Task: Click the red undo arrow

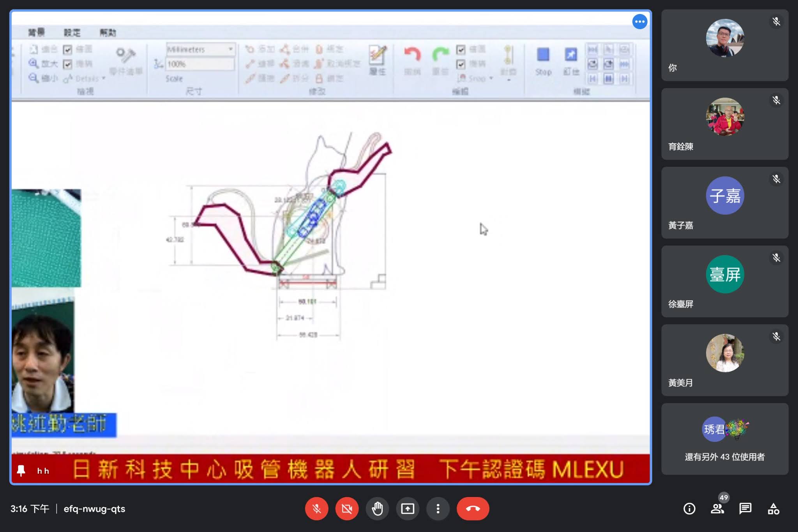Action: point(412,54)
